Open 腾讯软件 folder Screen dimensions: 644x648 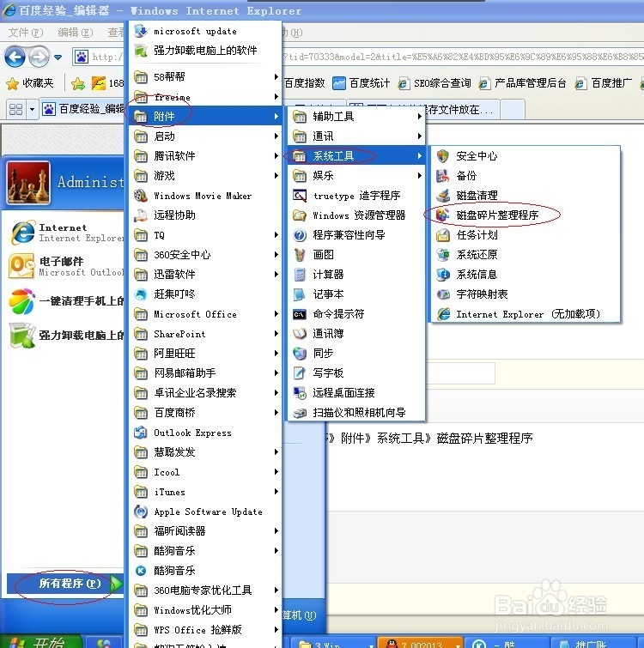point(205,156)
